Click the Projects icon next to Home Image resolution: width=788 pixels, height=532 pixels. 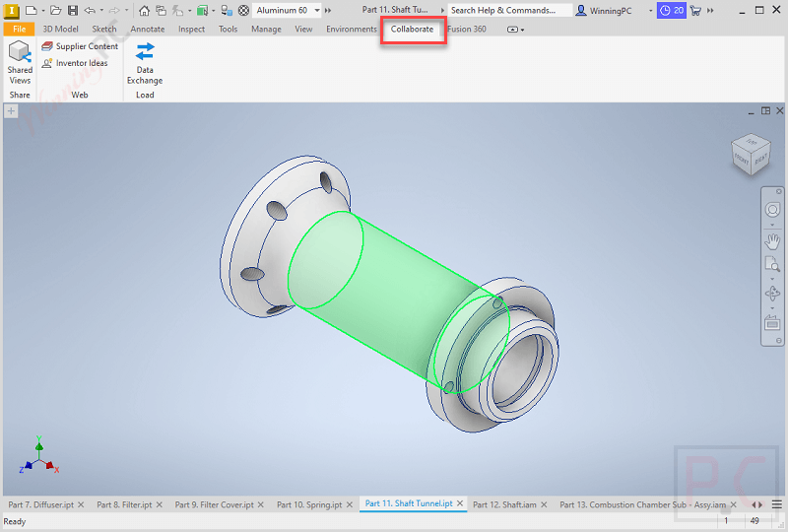tap(161, 10)
